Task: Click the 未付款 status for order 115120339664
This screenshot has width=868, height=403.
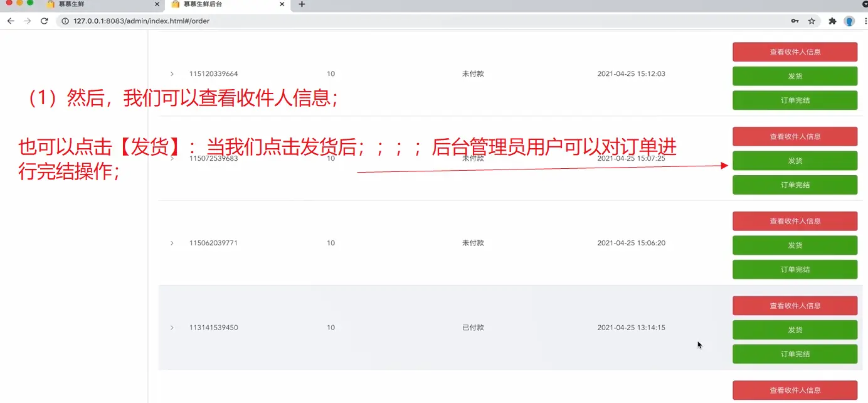Action: tap(473, 74)
